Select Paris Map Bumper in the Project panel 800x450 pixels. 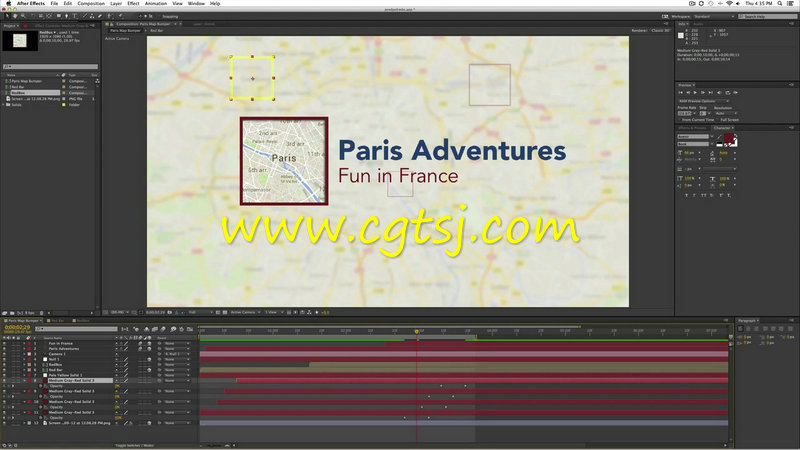click(27, 81)
